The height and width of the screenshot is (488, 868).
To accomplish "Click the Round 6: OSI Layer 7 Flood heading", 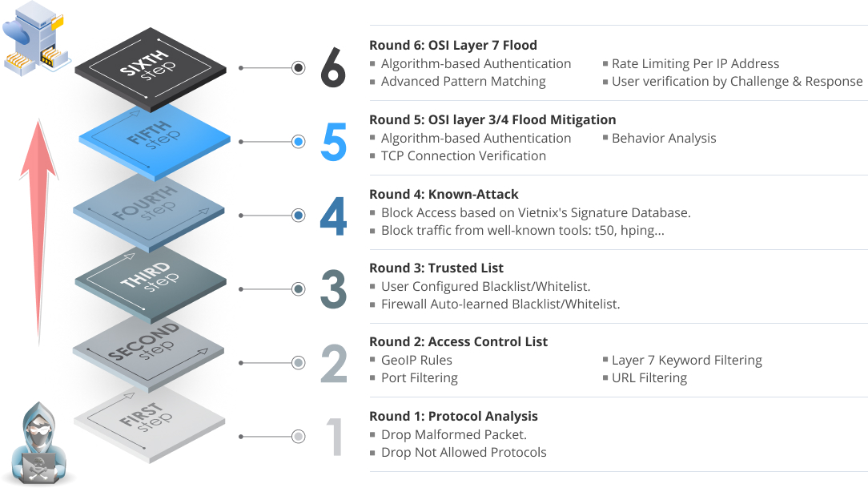I will [453, 45].
